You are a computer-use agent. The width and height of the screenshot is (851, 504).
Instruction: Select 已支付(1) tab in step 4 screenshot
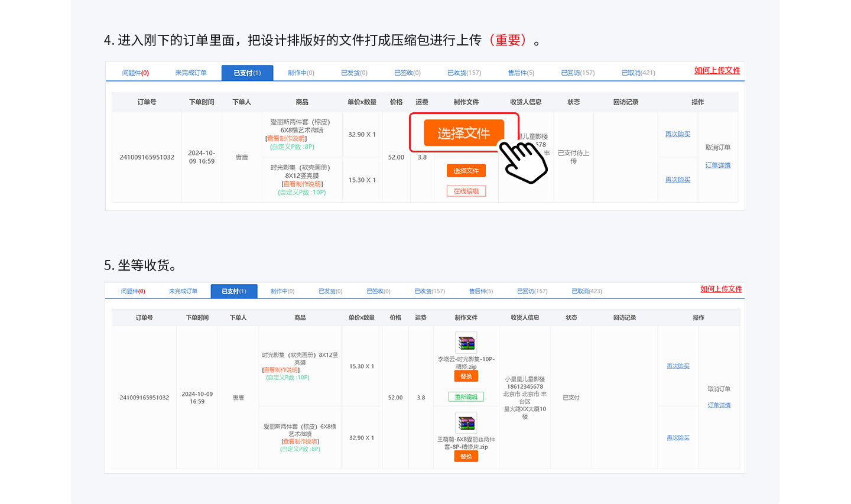pos(247,73)
